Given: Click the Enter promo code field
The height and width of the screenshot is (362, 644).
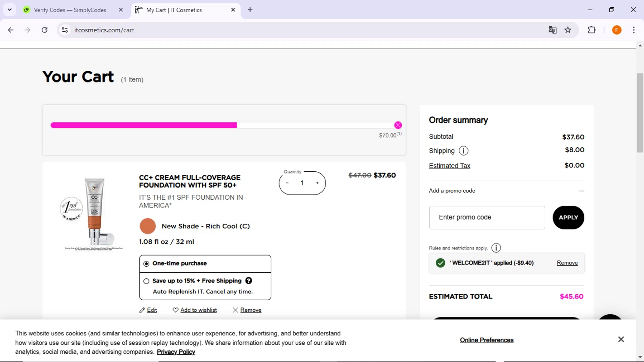Looking at the screenshot, I should (x=487, y=217).
